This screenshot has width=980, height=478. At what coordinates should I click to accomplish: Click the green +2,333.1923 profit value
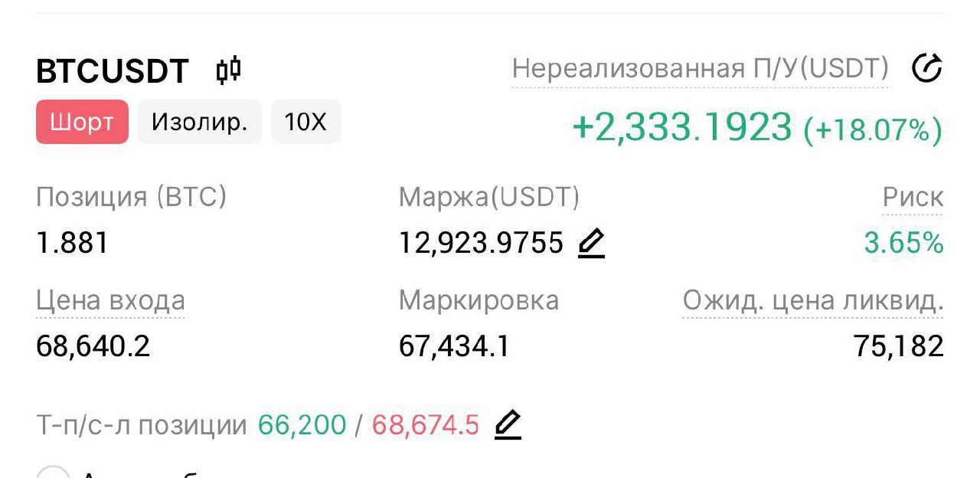coord(681,127)
